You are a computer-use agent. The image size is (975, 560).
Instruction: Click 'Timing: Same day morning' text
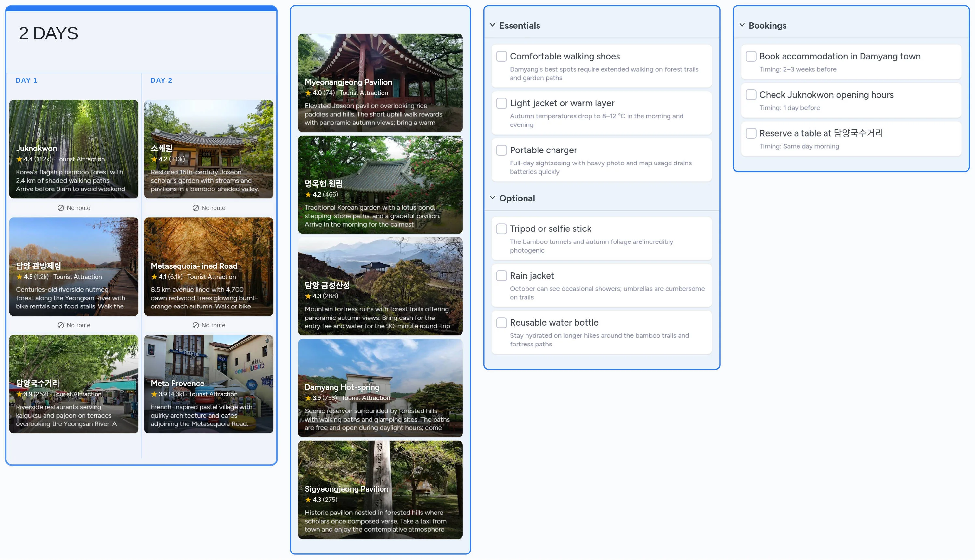tap(799, 146)
